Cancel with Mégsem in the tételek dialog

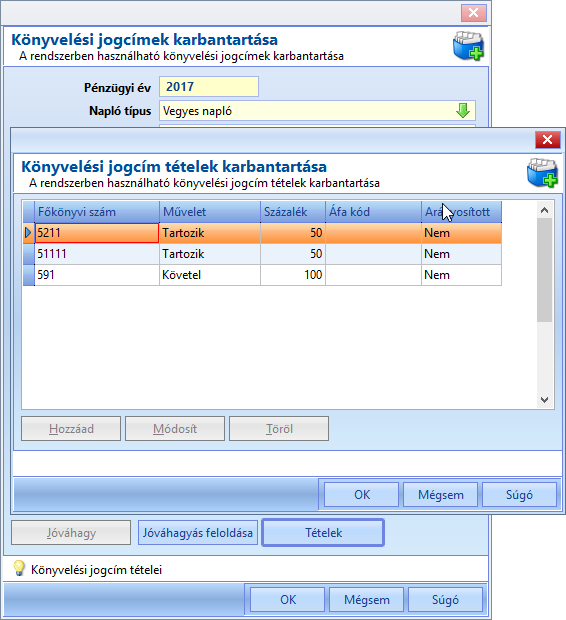pyautogui.click(x=440, y=495)
